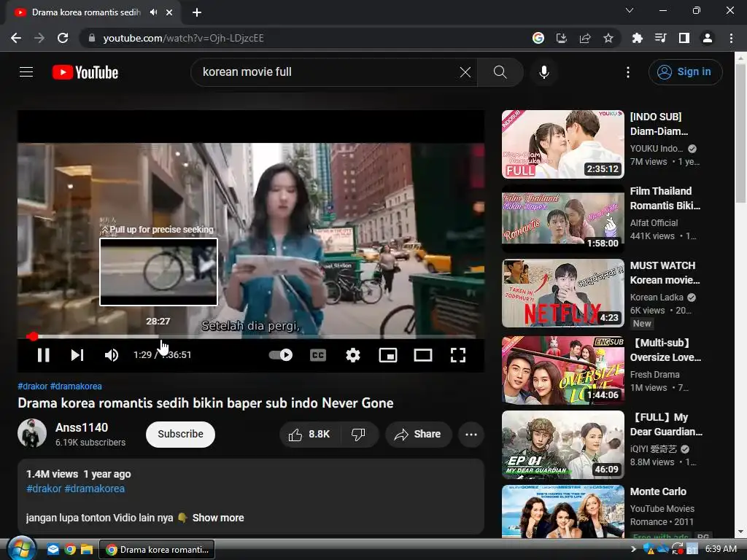The image size is (747, 560).
Task: Clear the search box text
Action: 465,72
